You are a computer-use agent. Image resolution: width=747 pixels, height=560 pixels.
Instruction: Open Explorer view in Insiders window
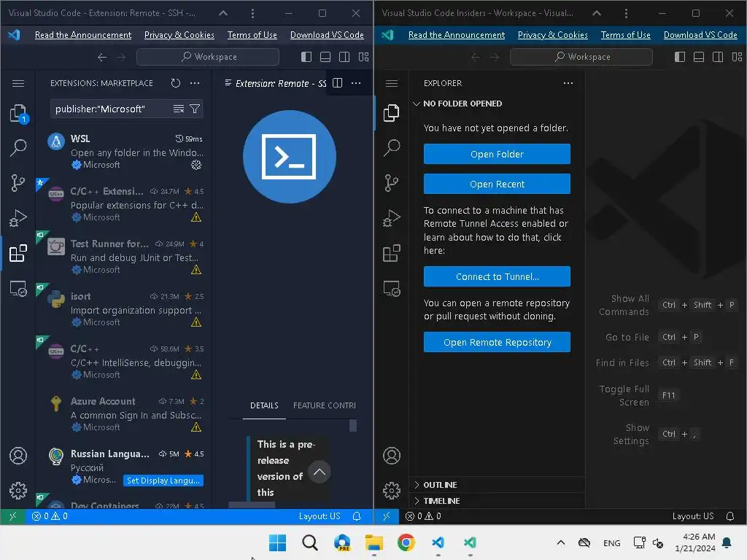[x=392, y=113]
